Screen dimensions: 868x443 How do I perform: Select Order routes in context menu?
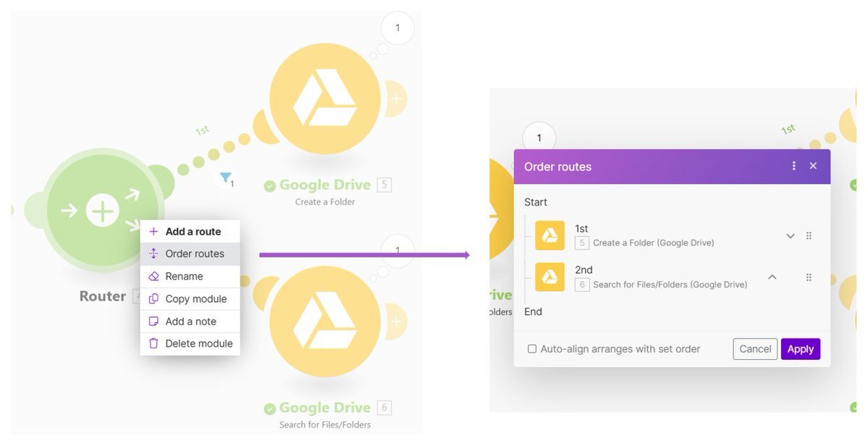190,253
